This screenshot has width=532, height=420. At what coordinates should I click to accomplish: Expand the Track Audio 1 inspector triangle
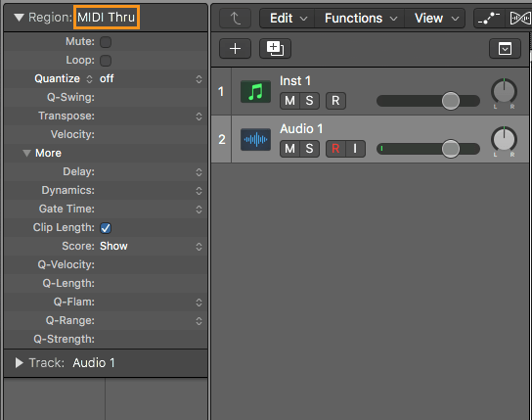[x=19, y=363]
